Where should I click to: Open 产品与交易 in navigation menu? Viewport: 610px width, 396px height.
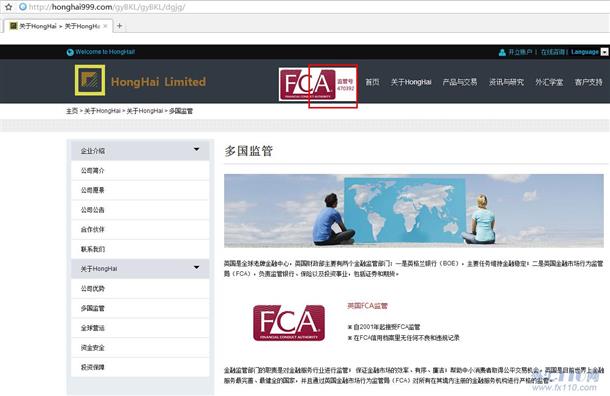(459, 82)
